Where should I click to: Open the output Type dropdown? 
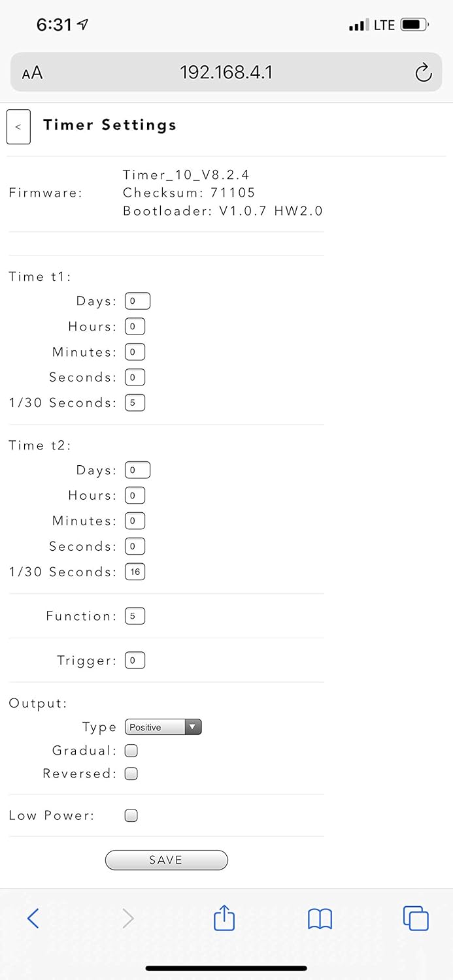pyautogui.click(x=163, y=727)
